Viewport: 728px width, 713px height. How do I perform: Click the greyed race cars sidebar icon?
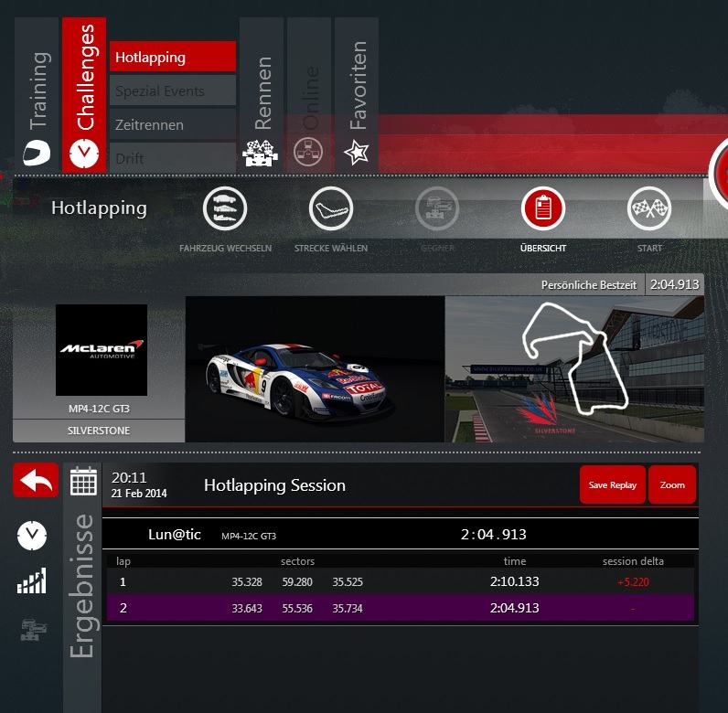[x=34, y=630]
